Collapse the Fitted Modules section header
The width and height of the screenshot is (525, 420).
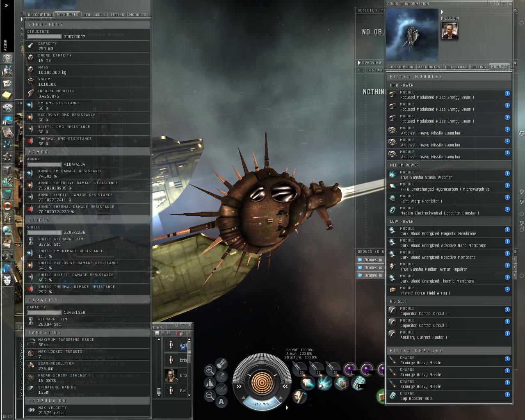tap(449, 77)
